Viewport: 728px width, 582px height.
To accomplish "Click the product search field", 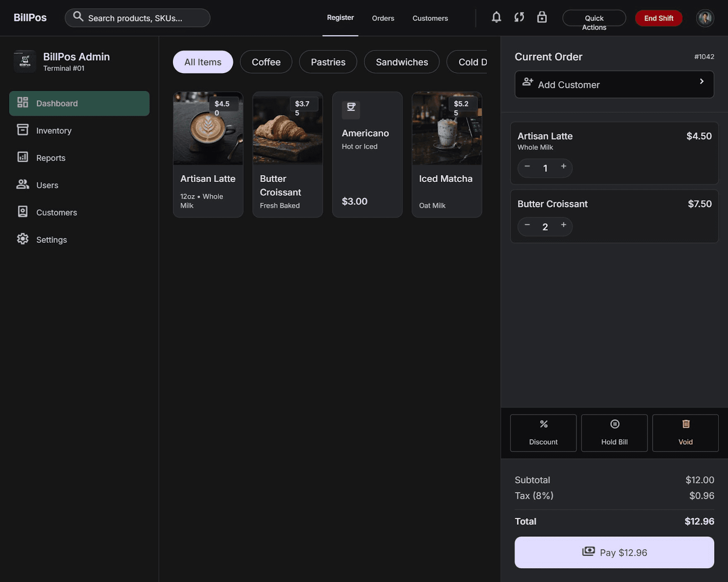I will [137, 18].
